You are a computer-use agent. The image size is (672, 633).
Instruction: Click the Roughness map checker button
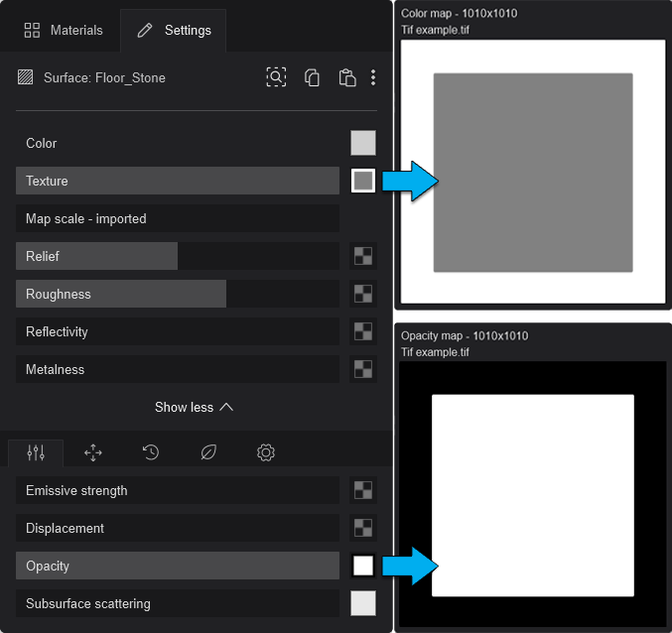coord(363,294)
